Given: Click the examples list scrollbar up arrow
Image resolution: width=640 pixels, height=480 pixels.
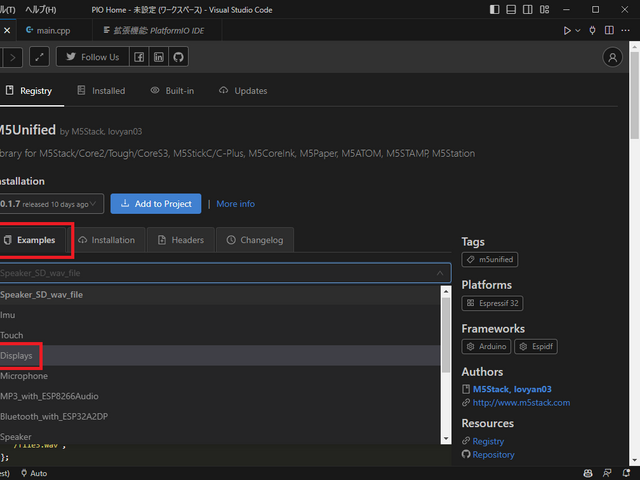Looking at the screenshot, I should click(x=446, y=291).
